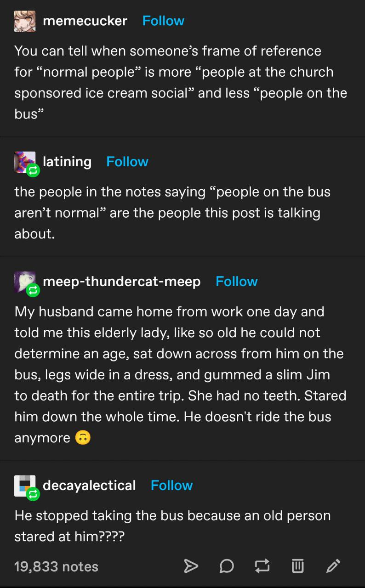Viewport: 365px width, 588px height.
Task: Go to meep-thundercat-meep's blog via username
Action: point(122,282)
